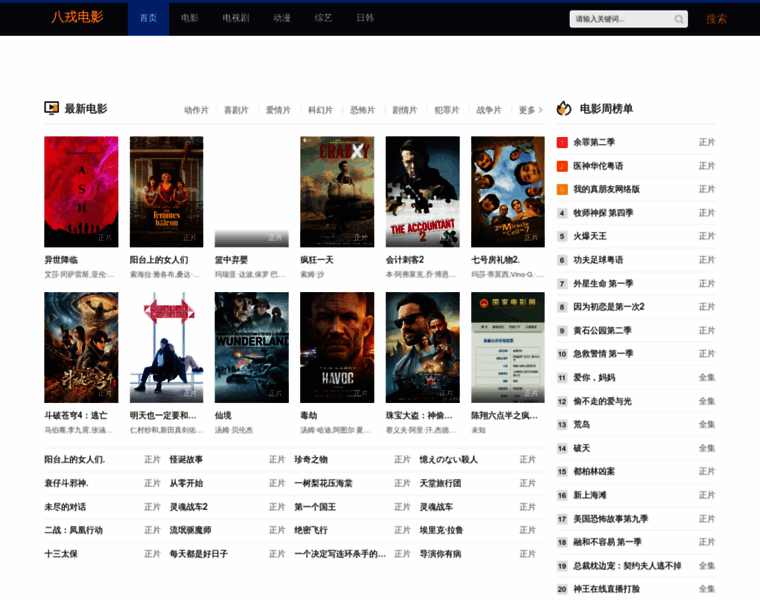
Task: Open 未尽的对话 in the list
Action: [x=65, y=507]
